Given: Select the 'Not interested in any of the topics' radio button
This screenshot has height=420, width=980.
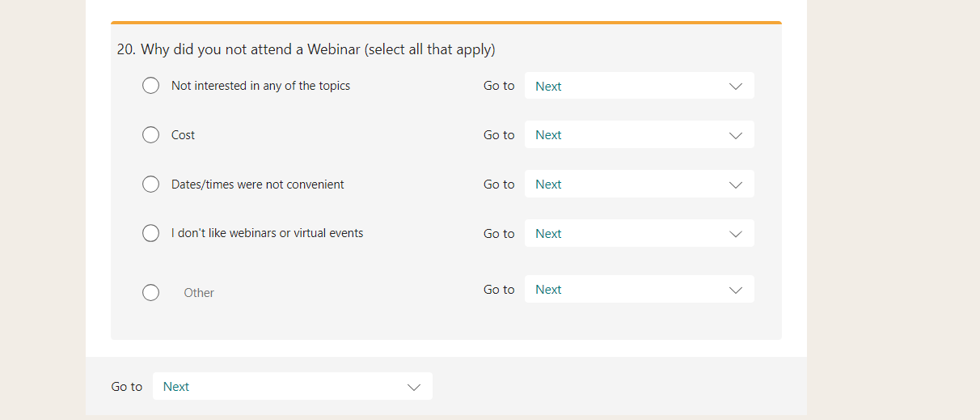Looking at the screenshot, I should pyautogui.click(x=150, y=86).
